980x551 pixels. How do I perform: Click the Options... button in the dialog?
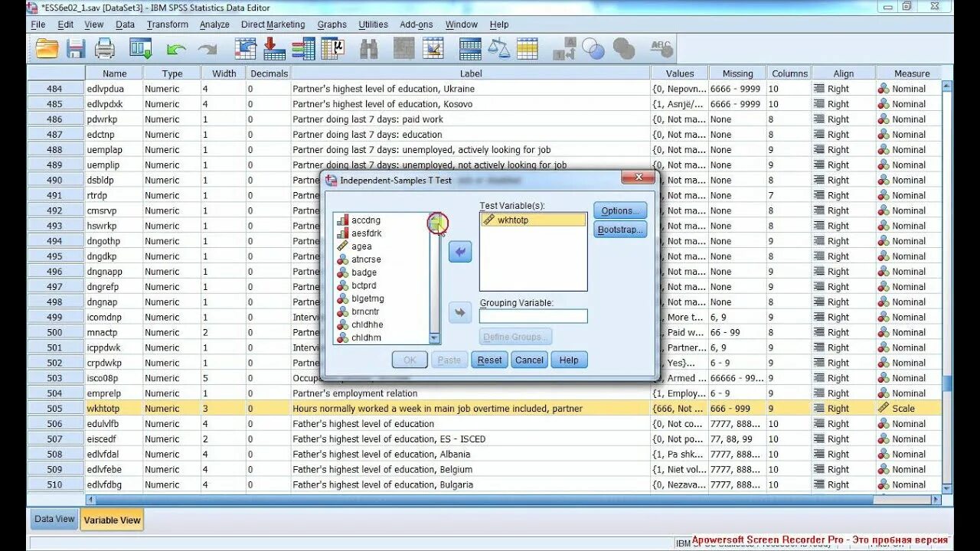(620, 210)
